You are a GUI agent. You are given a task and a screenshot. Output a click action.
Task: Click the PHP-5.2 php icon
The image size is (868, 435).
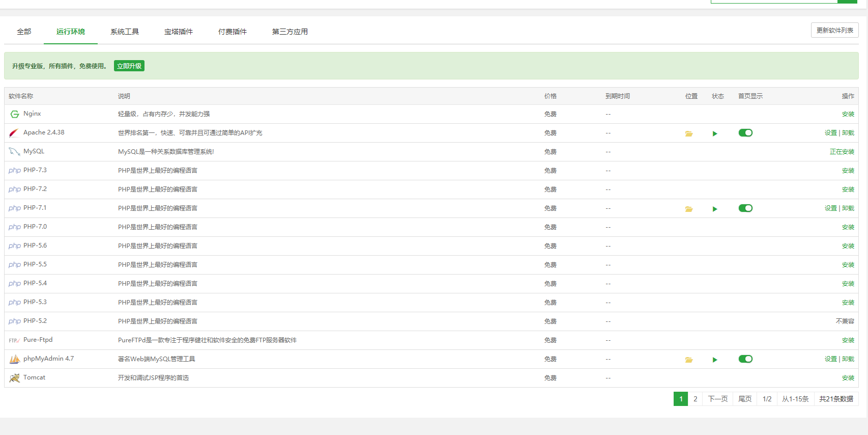click(15, 321)
